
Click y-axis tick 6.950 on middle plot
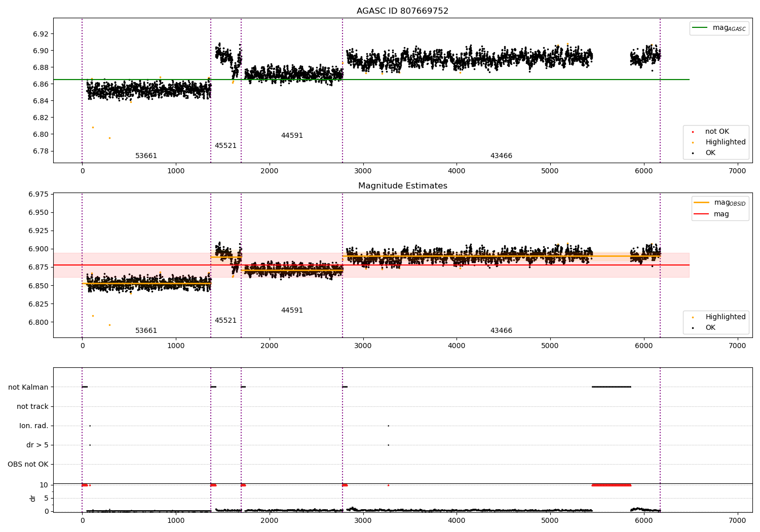point(39,212)
